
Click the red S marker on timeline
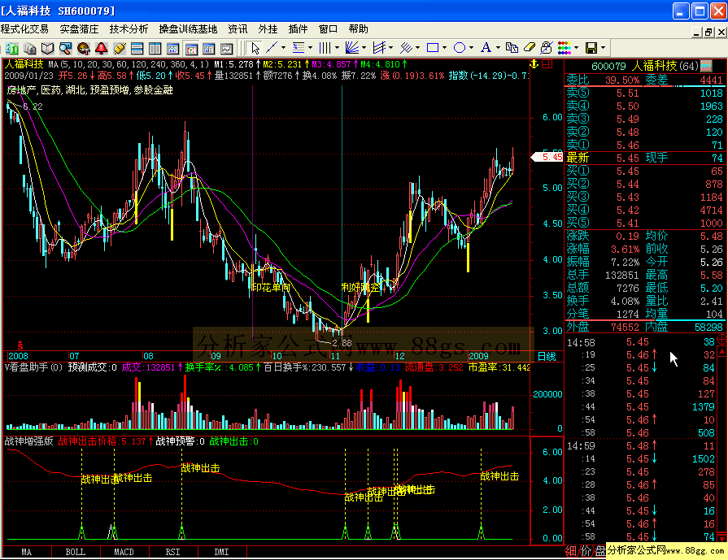pyautogui.click(x=20, y=345)
